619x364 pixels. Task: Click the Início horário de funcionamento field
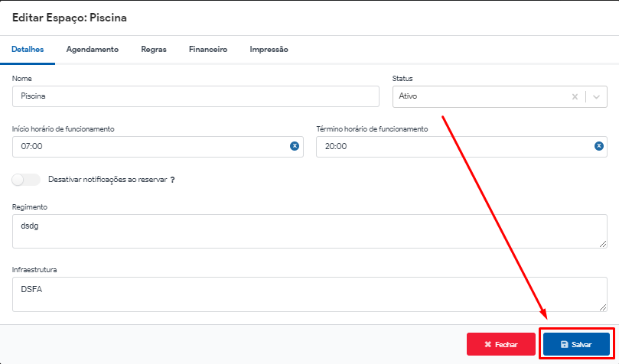(x=158, y=147)
